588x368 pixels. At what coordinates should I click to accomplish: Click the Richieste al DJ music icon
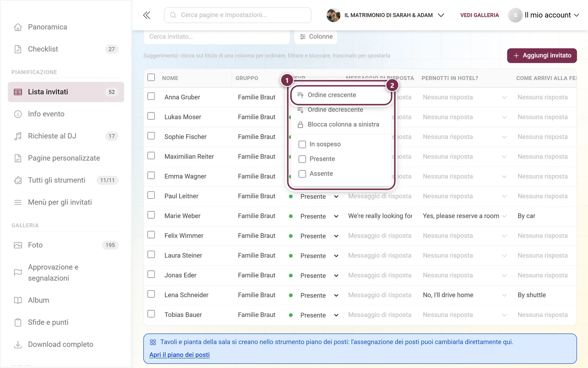click(x=18, y=136)
